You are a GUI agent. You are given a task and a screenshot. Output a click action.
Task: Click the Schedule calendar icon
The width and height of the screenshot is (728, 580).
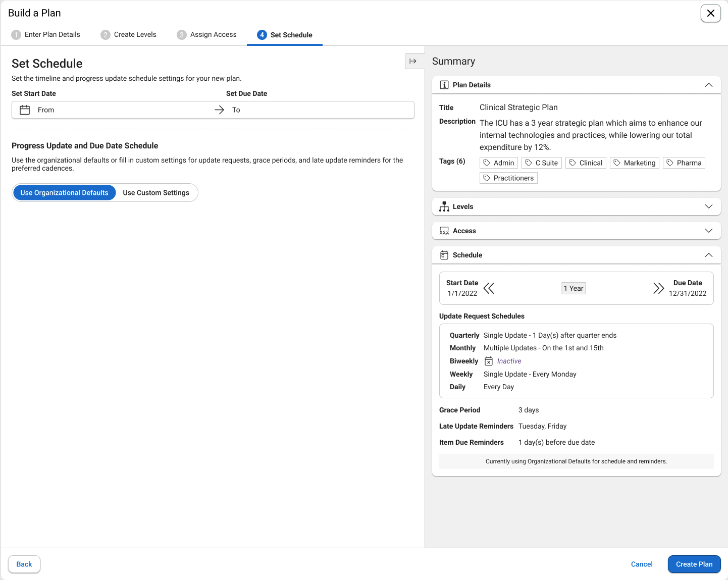click(444, 255)
